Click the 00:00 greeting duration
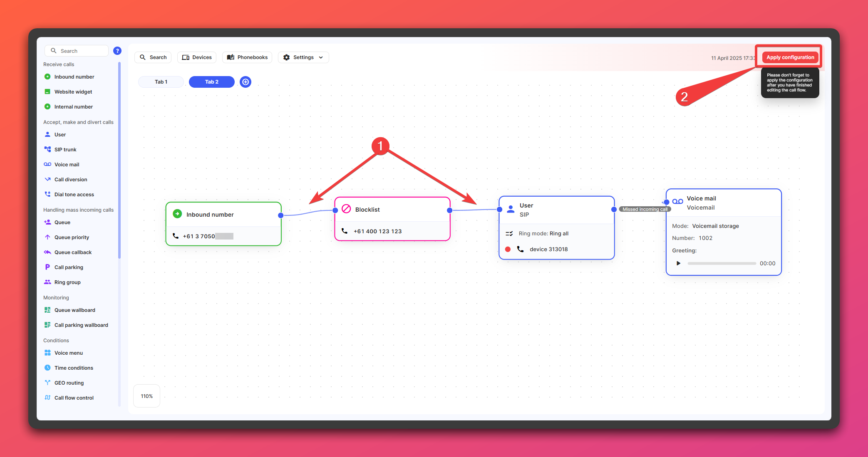Screen dimensions: 868x457 767,263
